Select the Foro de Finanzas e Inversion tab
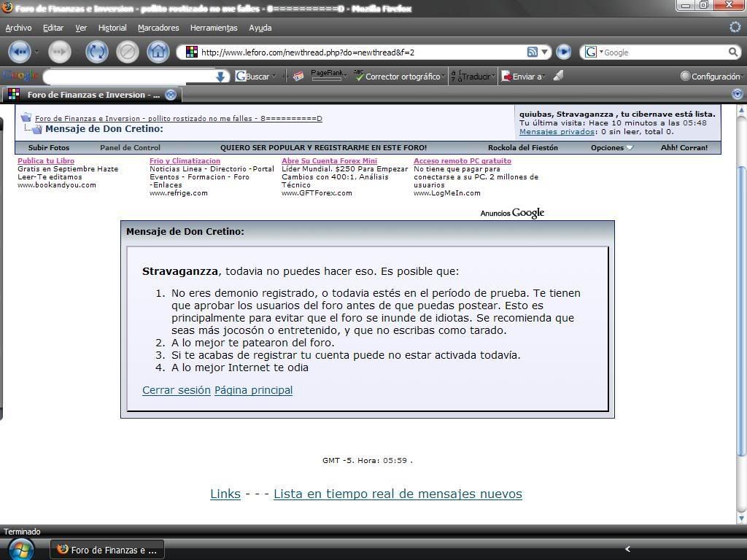 [91, 95]
